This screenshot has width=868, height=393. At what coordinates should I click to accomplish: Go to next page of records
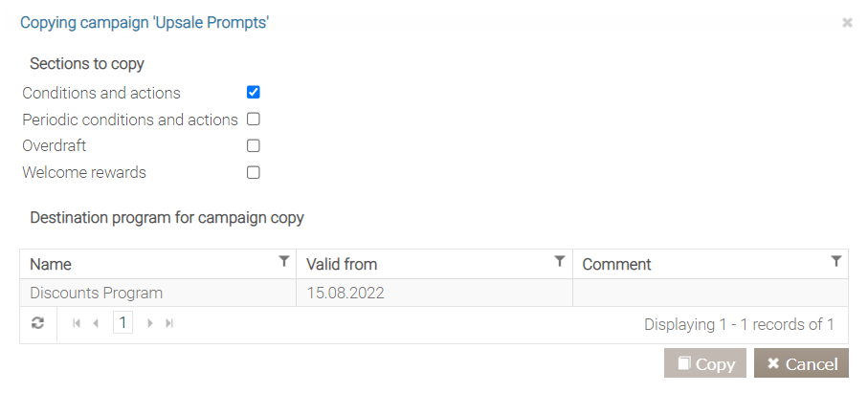(x=150, y=324)
